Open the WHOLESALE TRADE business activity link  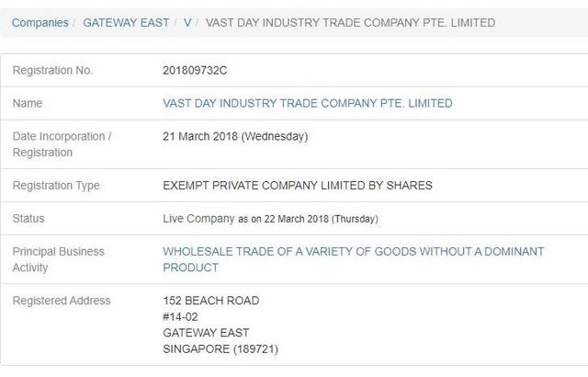pyautogui.click(x=353, y=259)
